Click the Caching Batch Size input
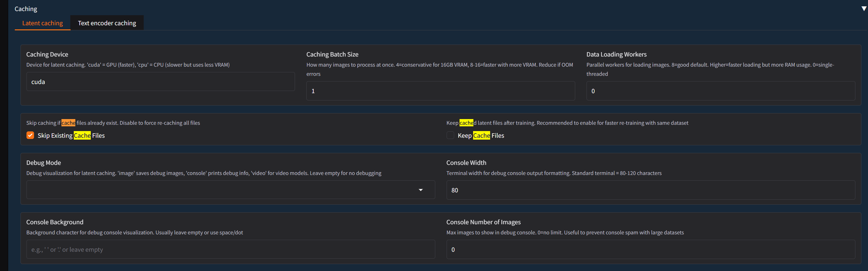Viewport: 868px width, 271px height. pyautogui.click(x=440, y=91)
